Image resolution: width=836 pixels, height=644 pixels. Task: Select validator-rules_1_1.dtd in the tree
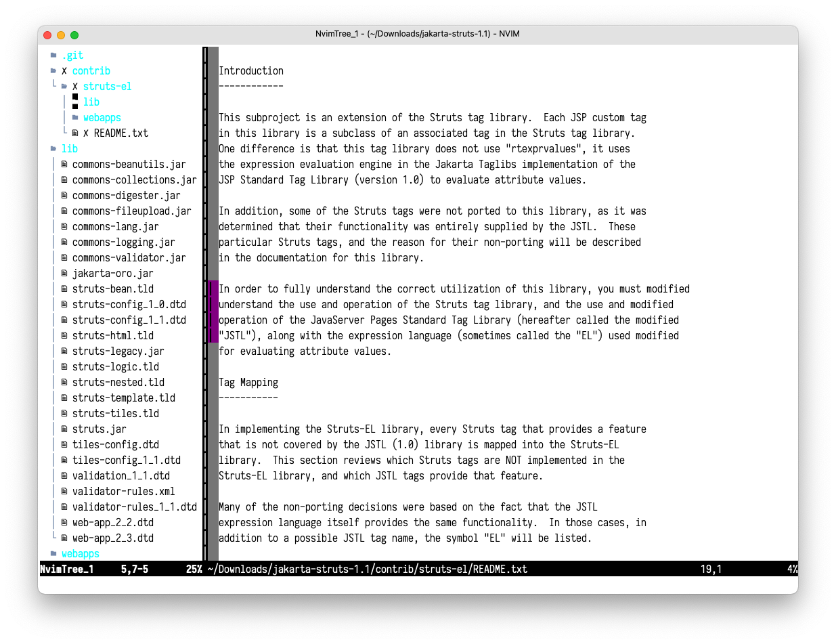(x=135, y=507)
